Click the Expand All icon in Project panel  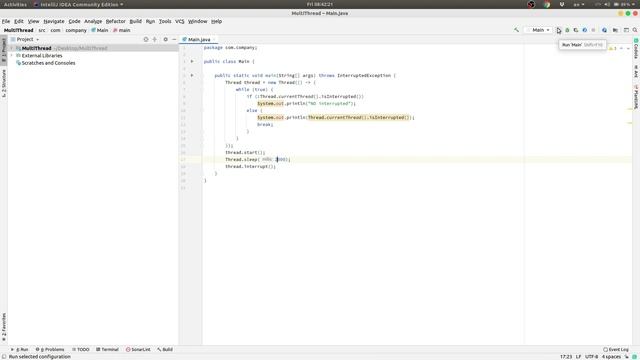[x=155, y=40]
